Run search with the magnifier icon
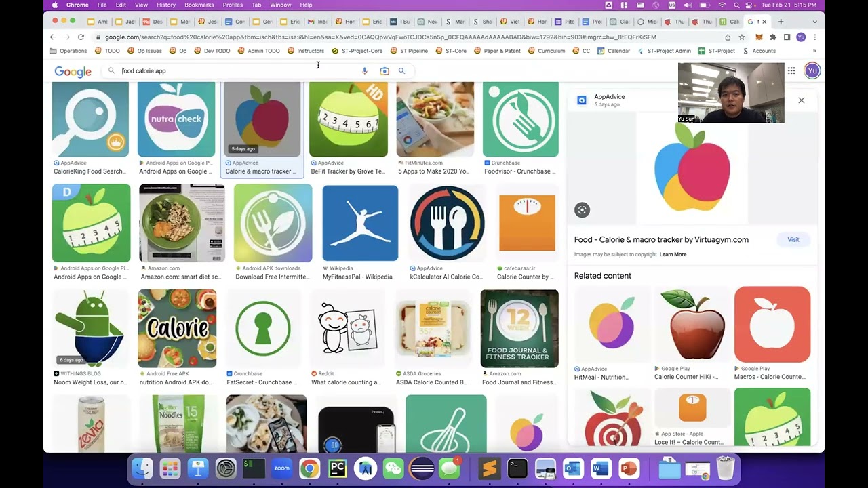Screen dimensions: 868x488 tap(401, 70)
